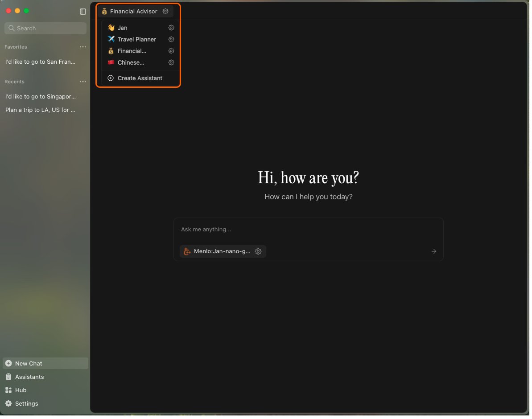
Task: Click the Ask me anything input field
Action: point(308,230)
